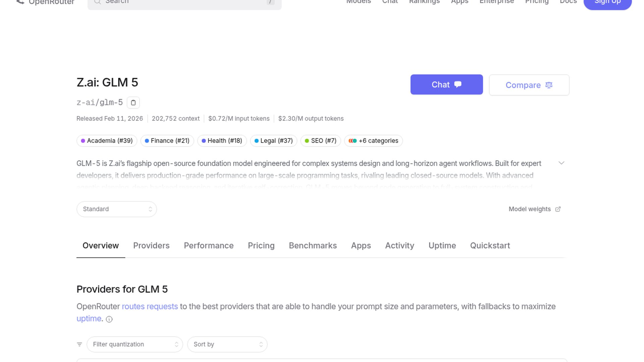Viewport: 644px width, 362px height.
Task: Copy the z-ai/glm-5 model ID
Action: coord(133,103)
